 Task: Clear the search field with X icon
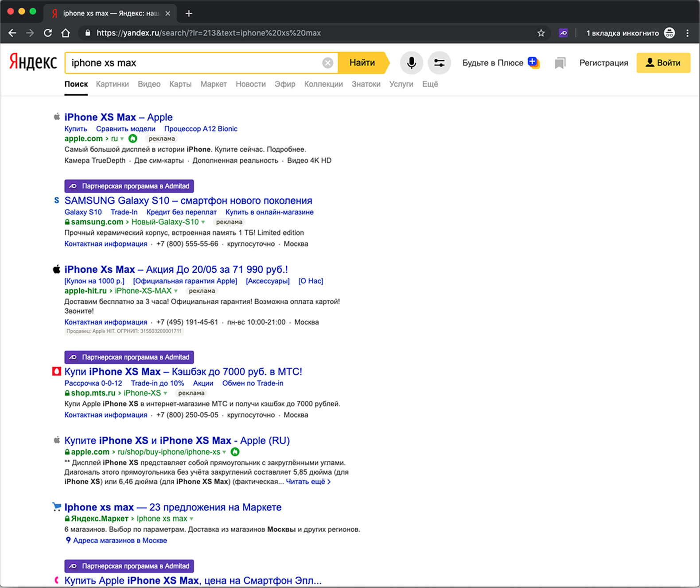(327, 63)
